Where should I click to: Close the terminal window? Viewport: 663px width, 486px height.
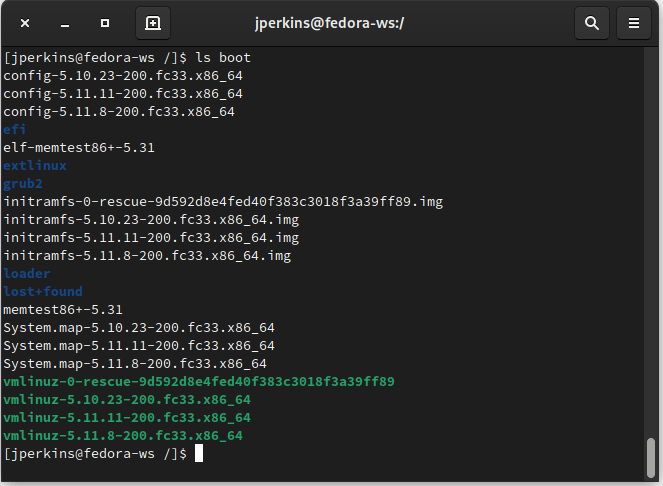25,23
